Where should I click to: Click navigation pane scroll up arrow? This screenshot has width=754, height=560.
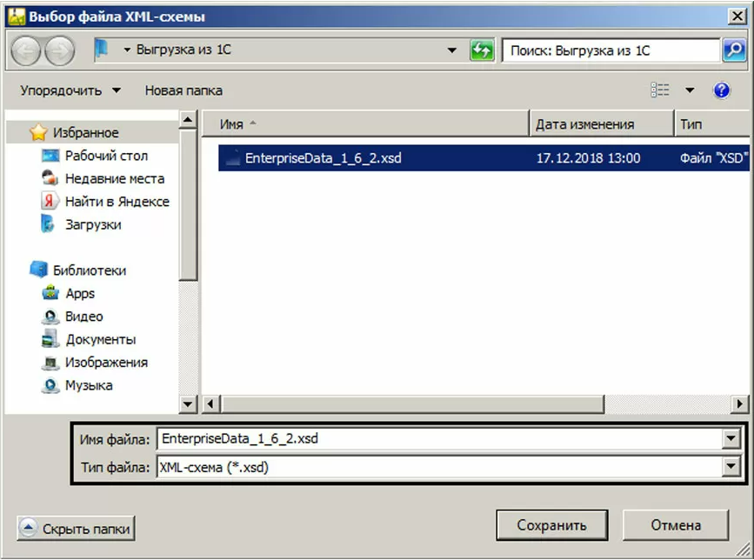pos(188,119)
